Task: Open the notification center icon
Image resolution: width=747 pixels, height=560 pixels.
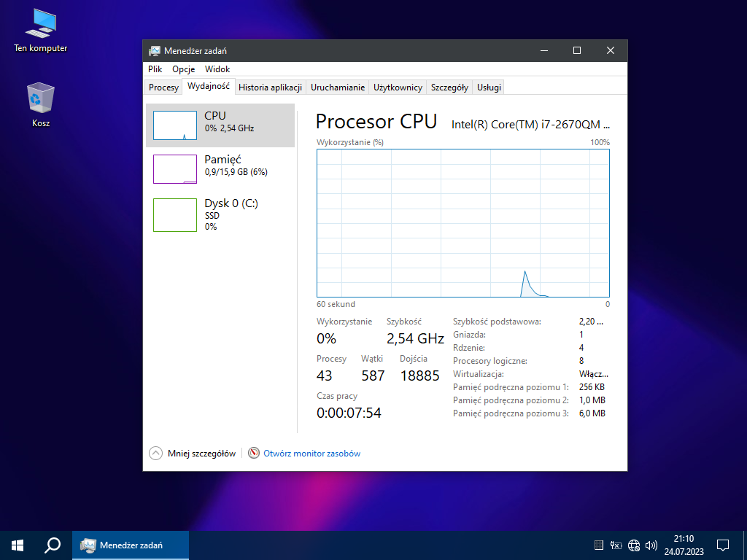Action: pos(723,545)
